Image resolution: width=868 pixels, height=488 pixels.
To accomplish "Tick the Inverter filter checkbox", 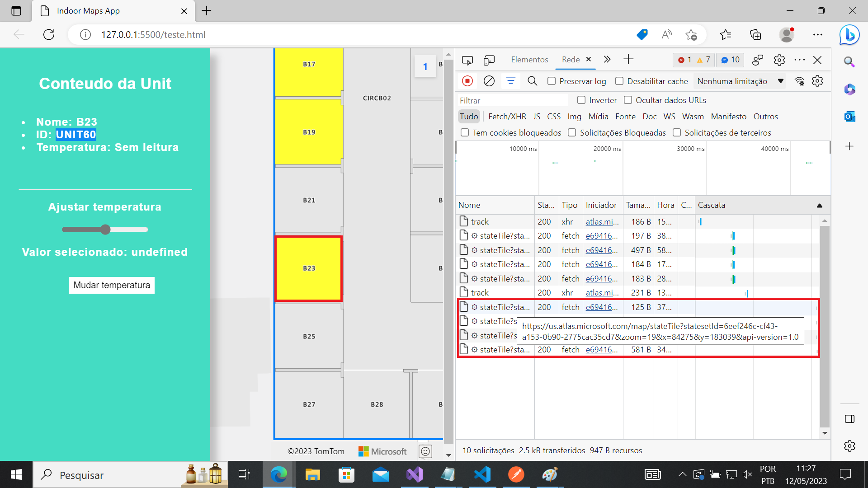I will (x=581, y=100).
